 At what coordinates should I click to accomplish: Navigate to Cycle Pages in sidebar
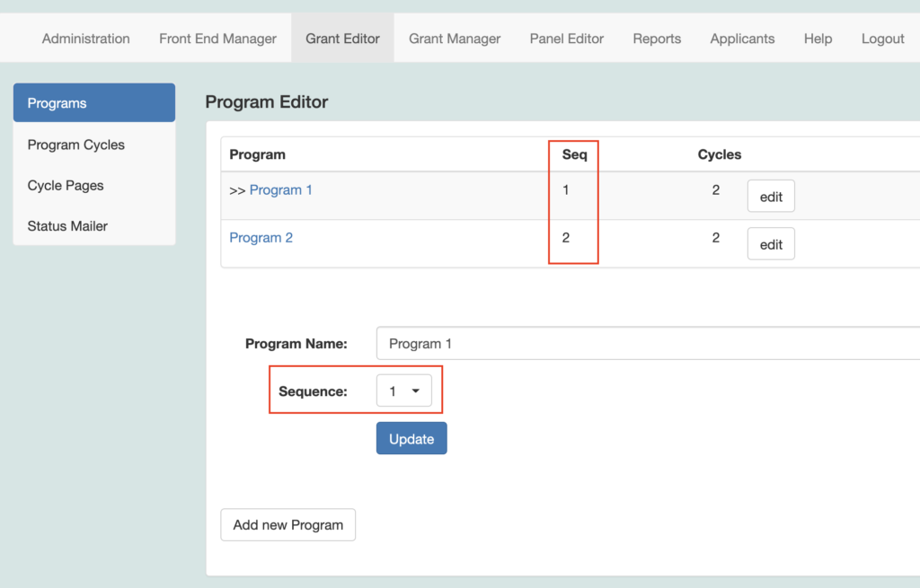66,186
